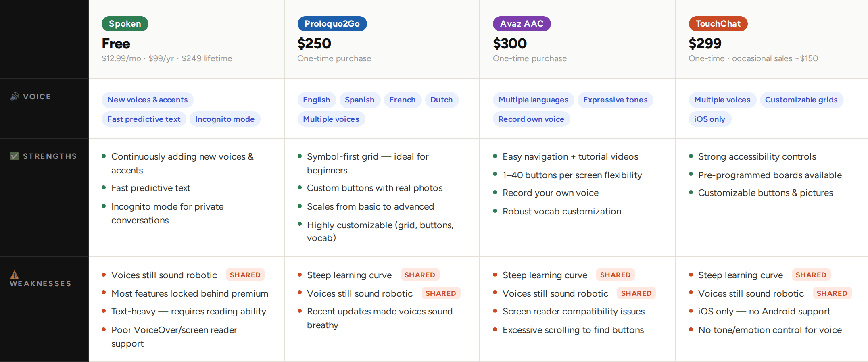Click the Customizable grids tag

pyautogui.click(x=801, y=100)
